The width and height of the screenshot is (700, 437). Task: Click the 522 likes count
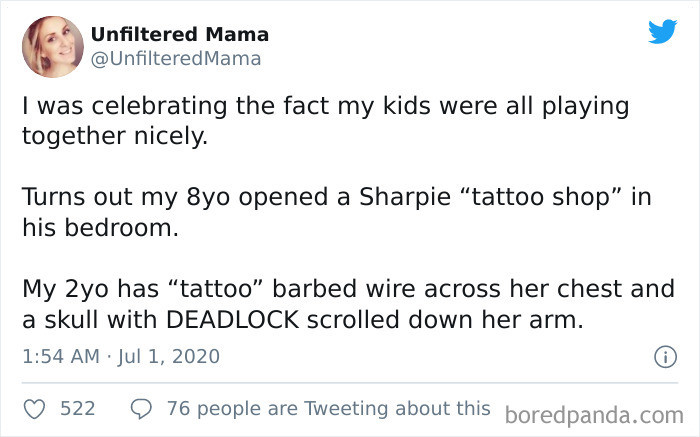pos(78,409)
